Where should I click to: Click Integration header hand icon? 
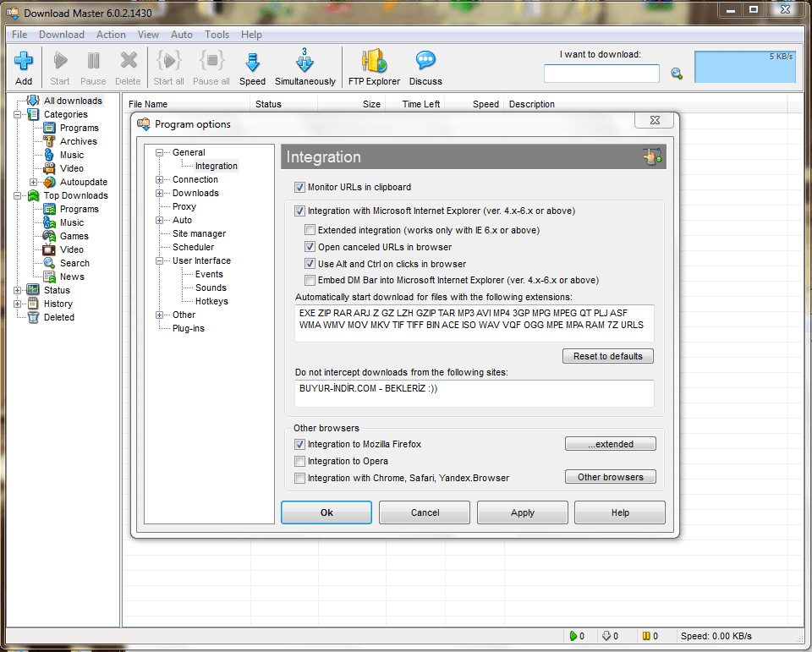coord(652,156)
